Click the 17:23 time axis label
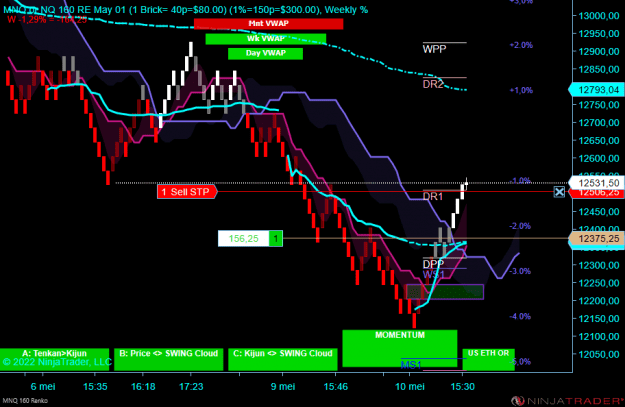The height and width of the screenshot is (407, 625). pyautogui.click(x=191, y=387)
